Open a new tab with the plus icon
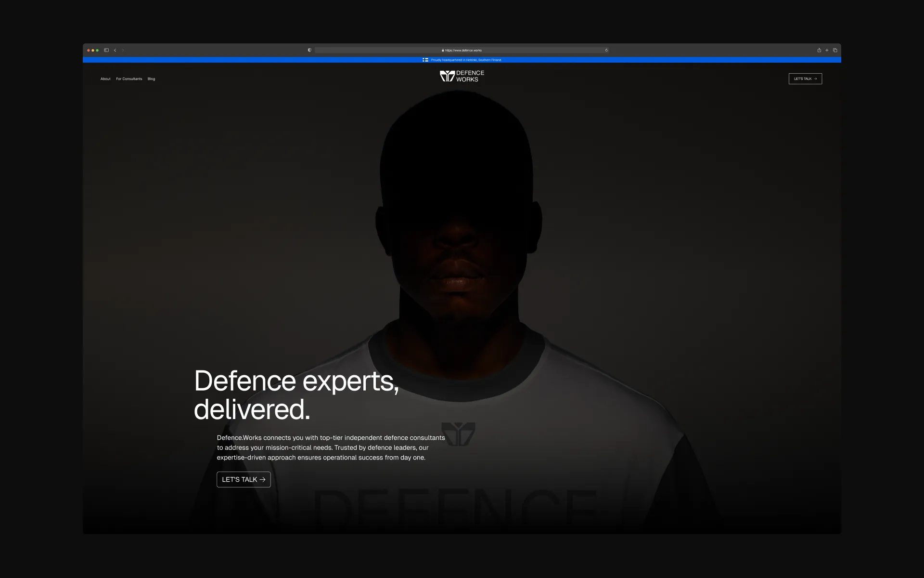924x578 pixels. coord(827,50)
